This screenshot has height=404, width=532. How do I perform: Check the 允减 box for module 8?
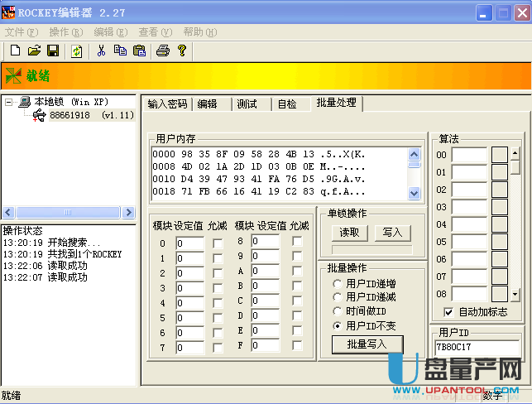point(297,242)
